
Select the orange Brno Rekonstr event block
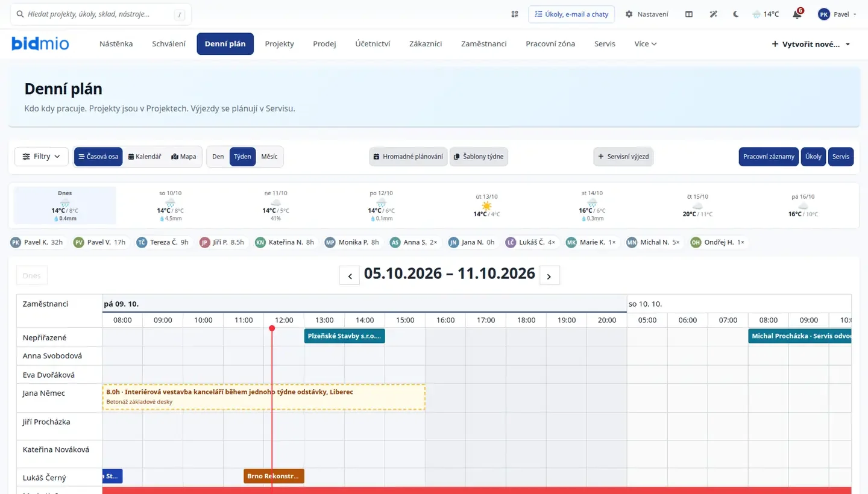(x=274, y=476)
